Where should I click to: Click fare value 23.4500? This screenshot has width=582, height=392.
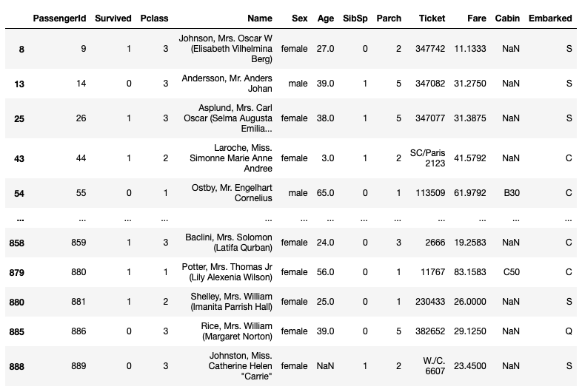470,366
